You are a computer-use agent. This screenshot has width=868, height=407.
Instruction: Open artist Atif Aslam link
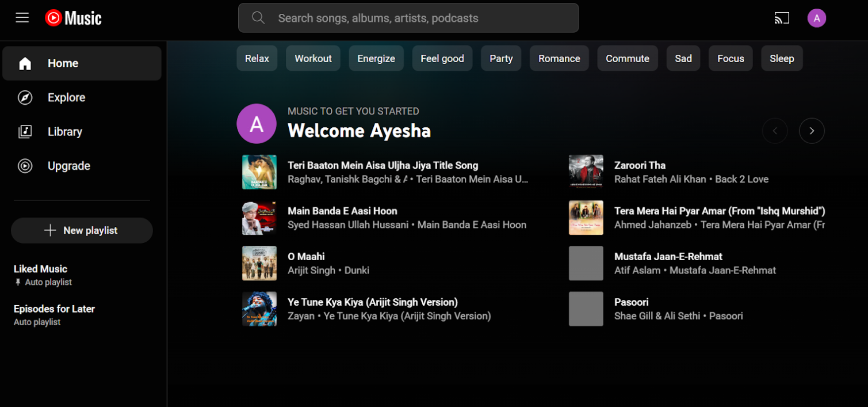(637, 271)
